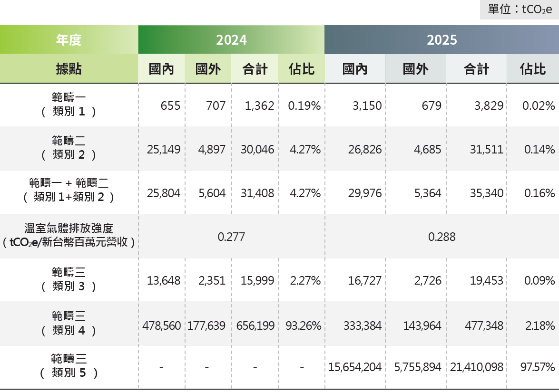Click the value 3,150
Image resolution: width=559 pixels, height=392 pixels.
click(367, 106)
